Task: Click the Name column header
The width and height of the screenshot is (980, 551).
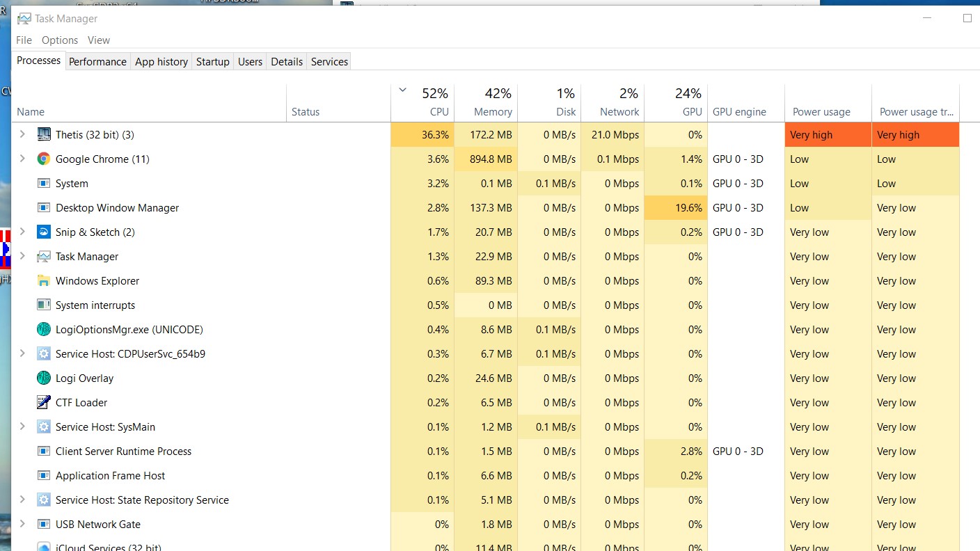Action: (31, 111)
